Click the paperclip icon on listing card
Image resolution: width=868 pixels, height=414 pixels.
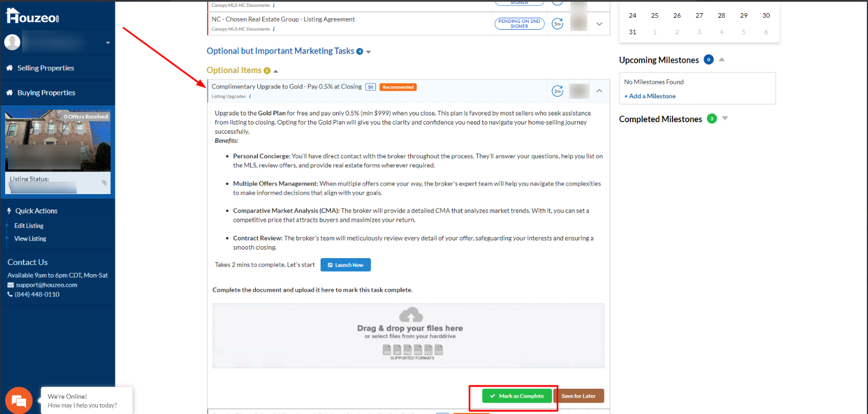[x=104, y=183]
